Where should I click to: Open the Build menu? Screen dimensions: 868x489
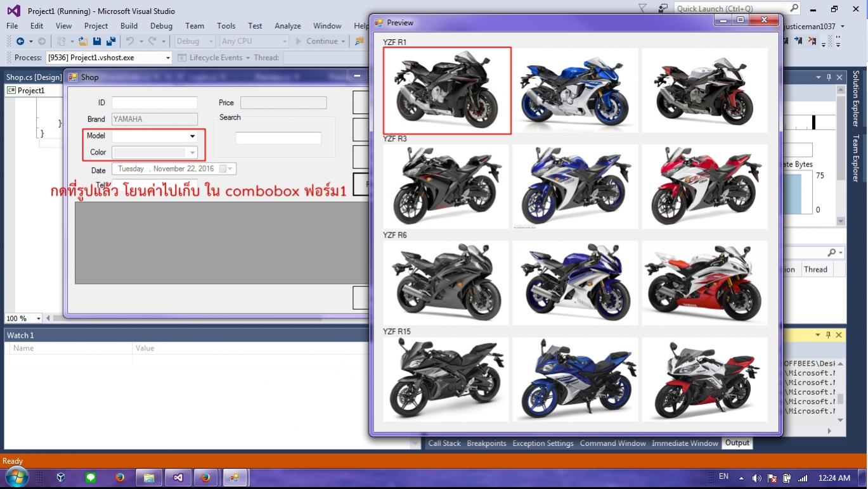click(129, 26)
